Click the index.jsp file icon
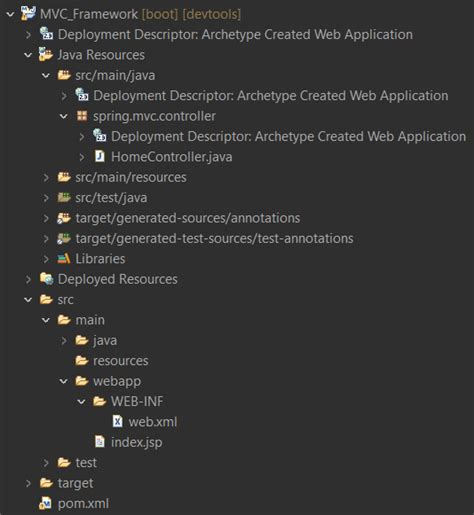This screenshot has height=515, width=474. [100, 442]
